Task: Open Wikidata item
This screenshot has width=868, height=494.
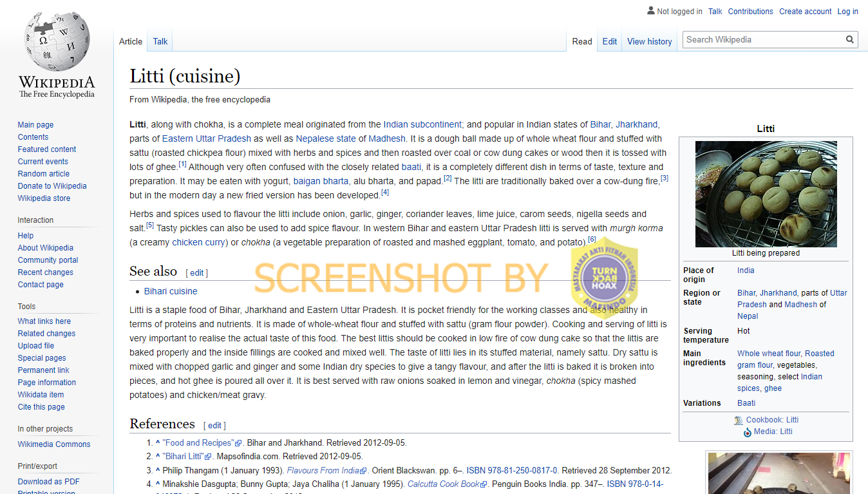Action: [41, 395]
